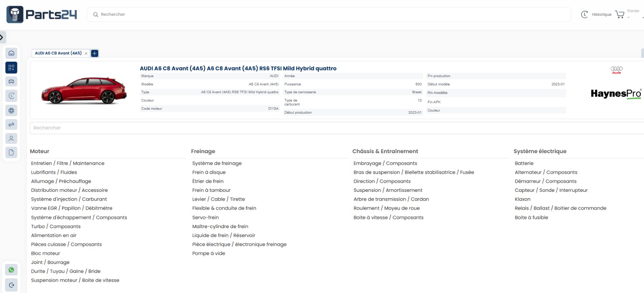Click the swap arrows icon in the sidebar
This screenshot has width=644, height=293.
tap(11, 125)
